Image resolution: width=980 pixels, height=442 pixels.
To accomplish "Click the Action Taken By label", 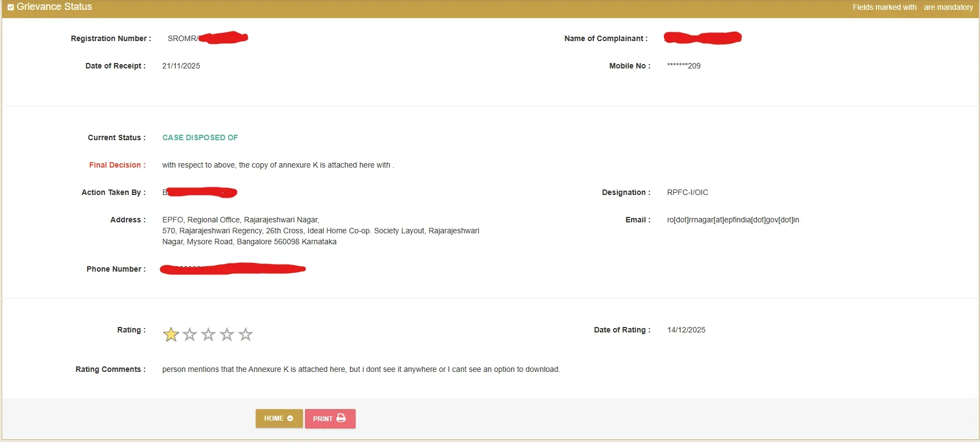I will pyautogui.click(x=113, y=192).
